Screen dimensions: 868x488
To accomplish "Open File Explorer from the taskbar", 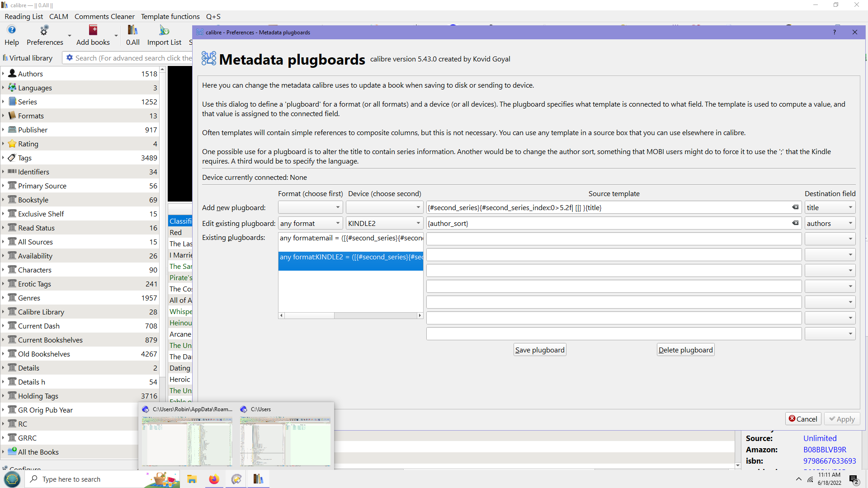I will pos(192,479).
